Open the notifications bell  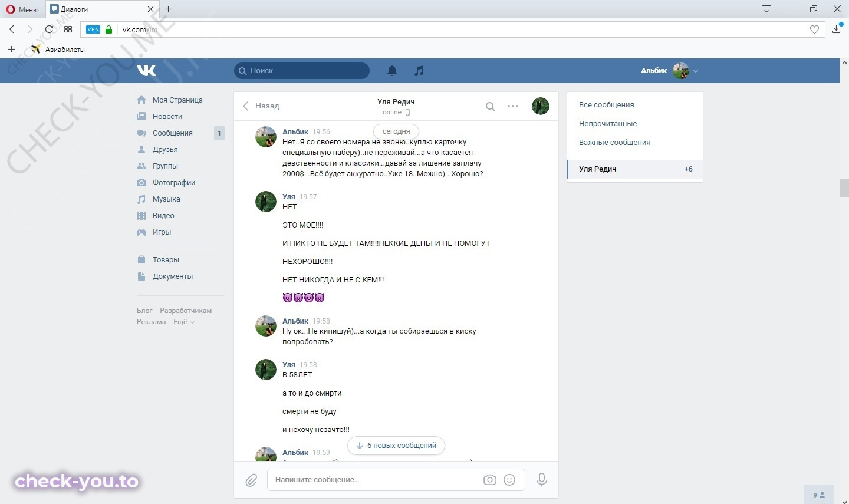[392, 71]
